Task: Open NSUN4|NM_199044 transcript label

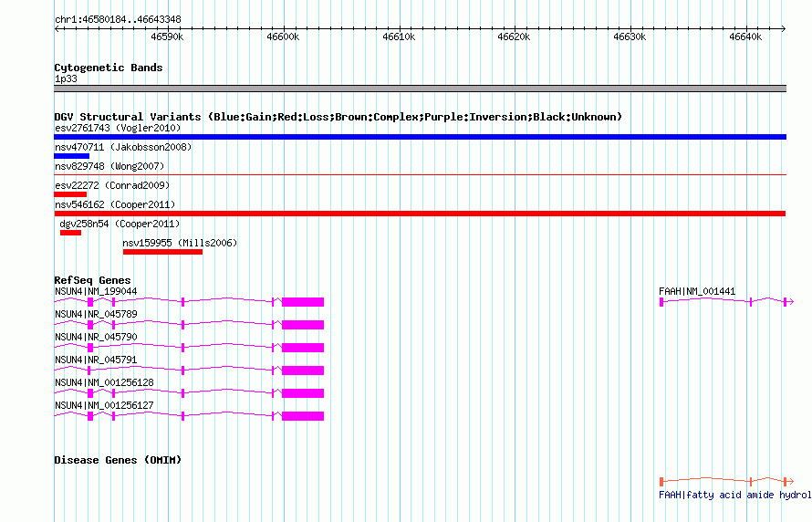Action: [96, 291]
